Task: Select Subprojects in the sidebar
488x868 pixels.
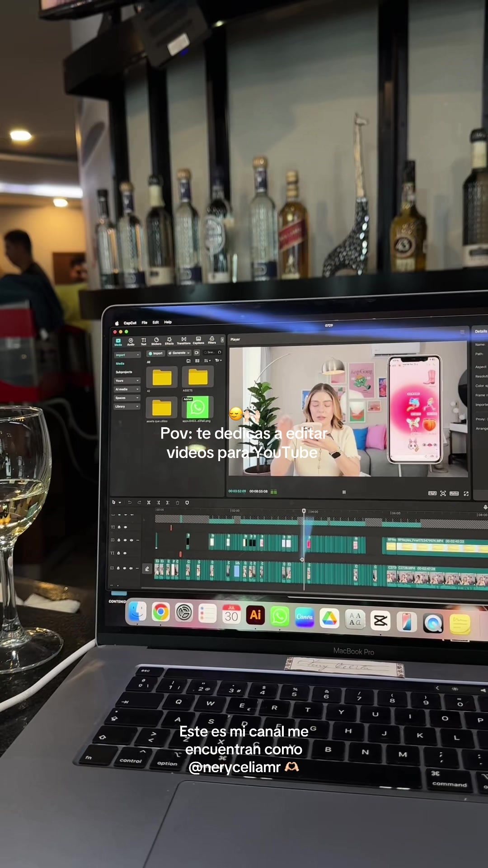Action: click(124, 372)
